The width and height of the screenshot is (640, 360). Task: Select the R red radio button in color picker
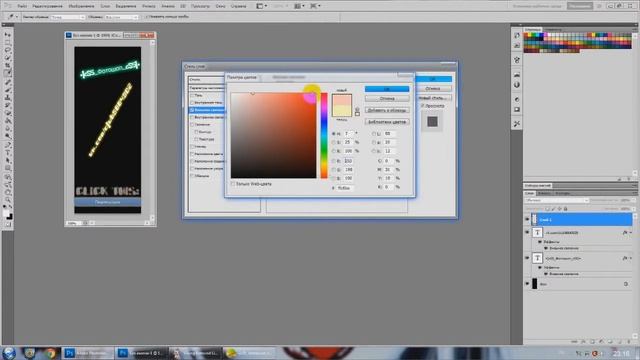coord(333,161)
